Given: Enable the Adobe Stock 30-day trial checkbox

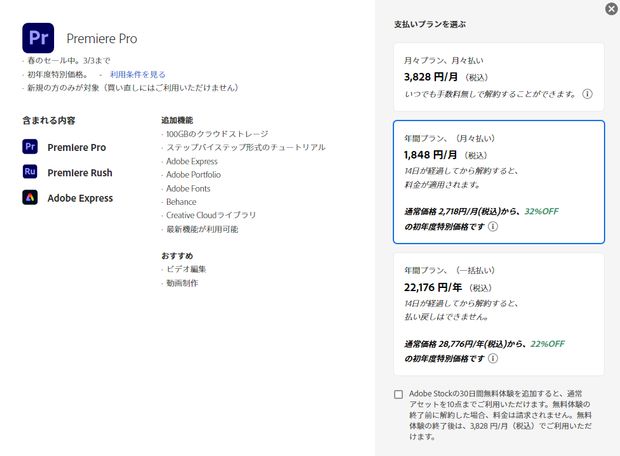Looking at the screenshot, I should tap(399, 394).
